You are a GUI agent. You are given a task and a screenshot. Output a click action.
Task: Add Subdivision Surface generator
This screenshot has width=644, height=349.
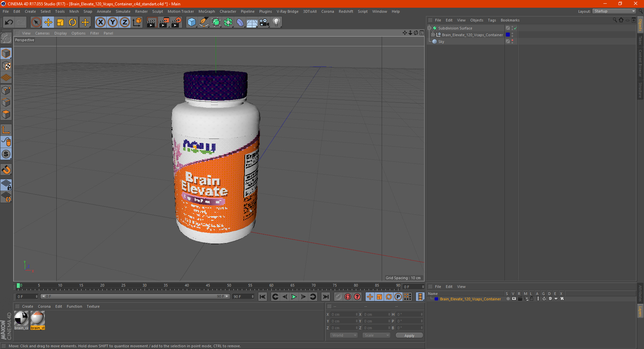(x=216, y=22)
